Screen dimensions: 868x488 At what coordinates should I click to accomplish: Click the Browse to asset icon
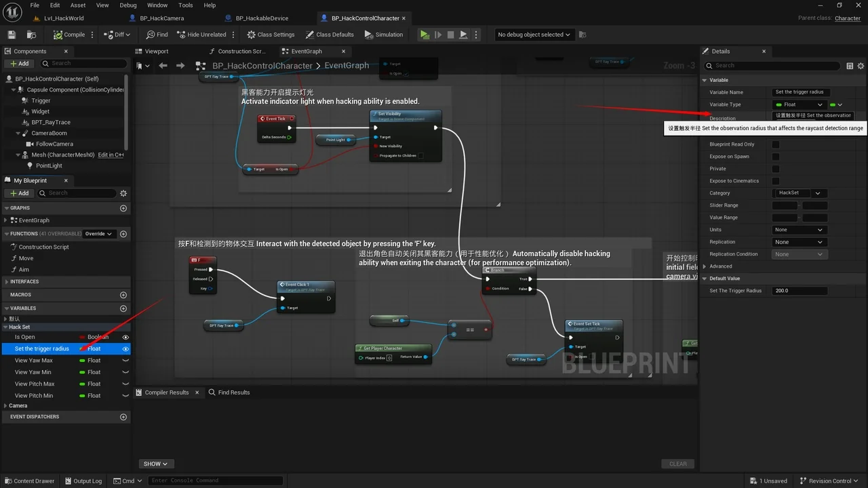pos(31,35)
